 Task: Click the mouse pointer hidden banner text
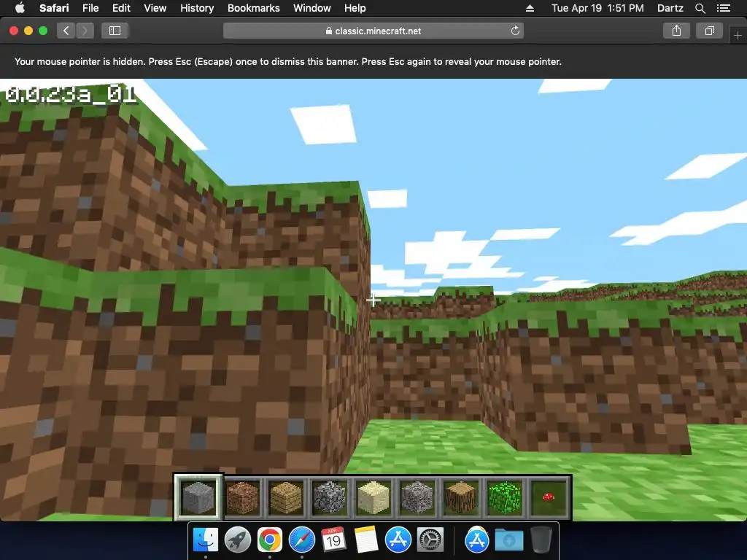click(287, 61)
